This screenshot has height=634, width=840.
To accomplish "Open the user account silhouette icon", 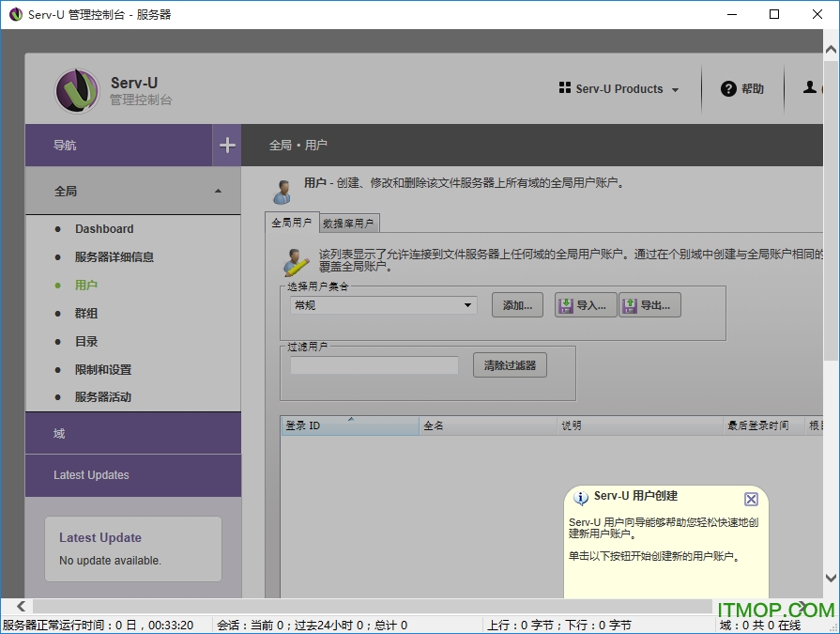I will 809,86.
